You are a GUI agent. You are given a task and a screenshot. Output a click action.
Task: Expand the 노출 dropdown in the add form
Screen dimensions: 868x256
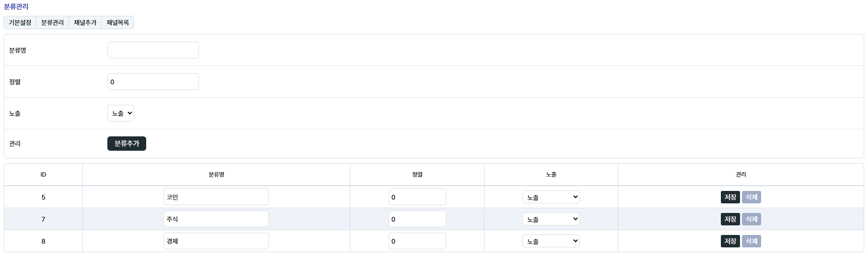pyautogui.click(x=121, y=113)
